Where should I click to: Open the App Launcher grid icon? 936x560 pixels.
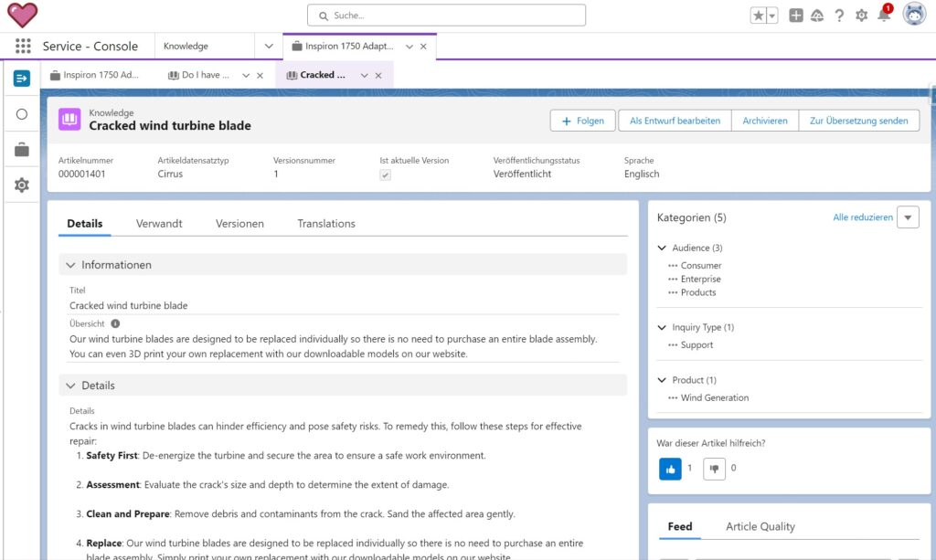pyautogui.click(x=23, y=46)
